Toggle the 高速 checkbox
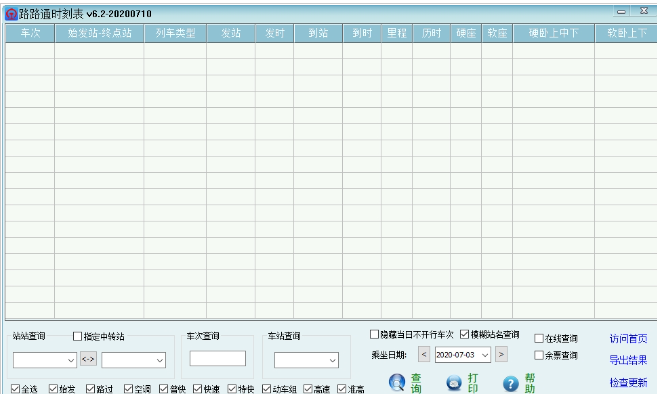Screen dimensions: 657x394 click(x=308, y=389)
